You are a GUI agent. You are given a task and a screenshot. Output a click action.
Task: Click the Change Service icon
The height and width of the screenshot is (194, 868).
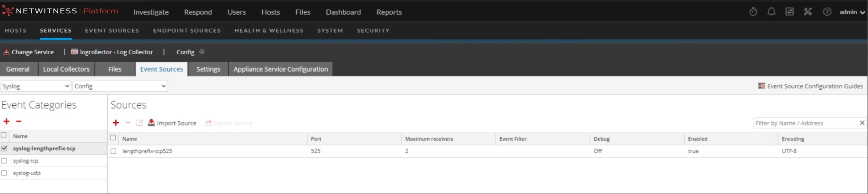pos(6,52)
